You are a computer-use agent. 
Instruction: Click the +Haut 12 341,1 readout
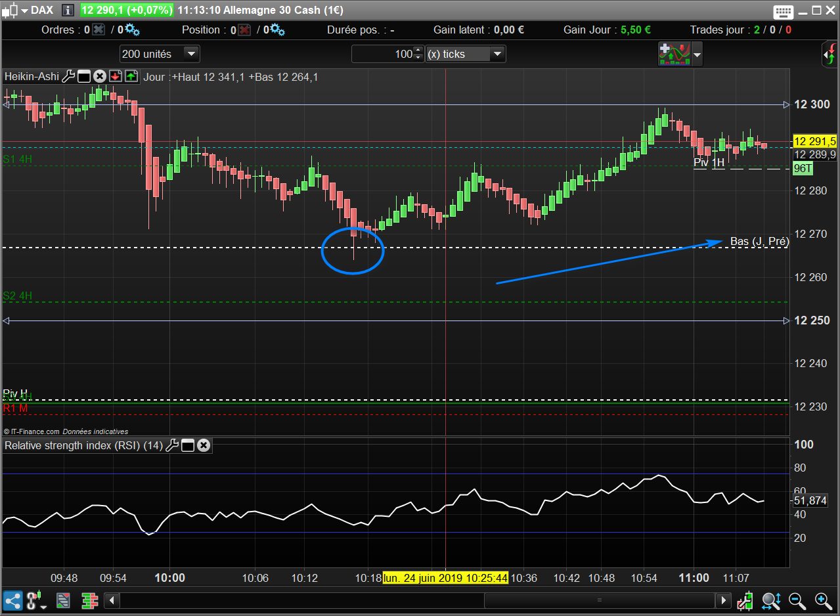[208, 77]
